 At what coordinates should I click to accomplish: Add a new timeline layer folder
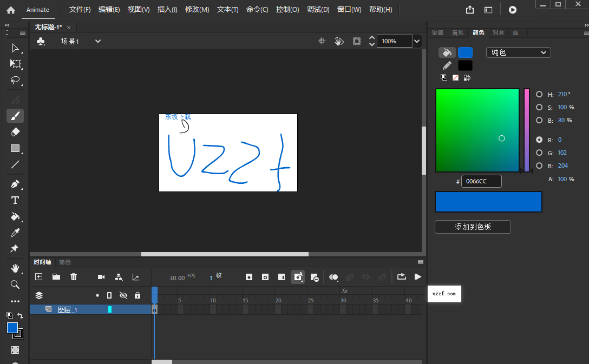pos(56,277)
